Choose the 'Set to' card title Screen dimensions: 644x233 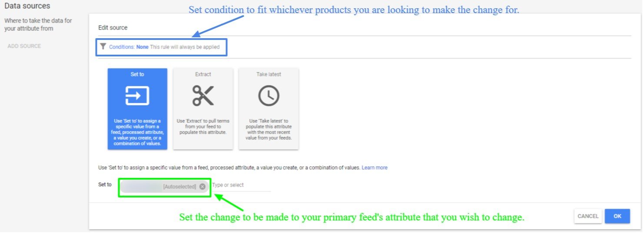tap(137, 75)
